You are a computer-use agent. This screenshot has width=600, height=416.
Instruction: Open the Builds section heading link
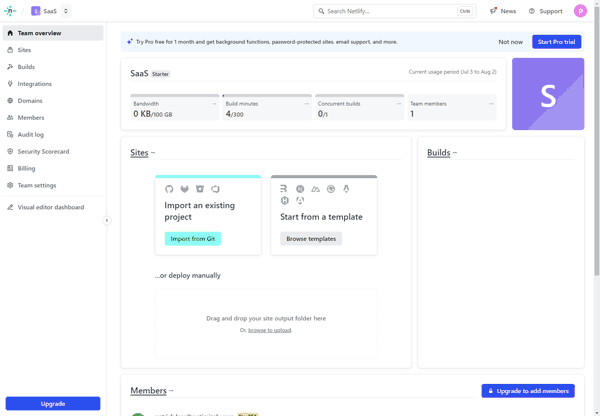439,153
